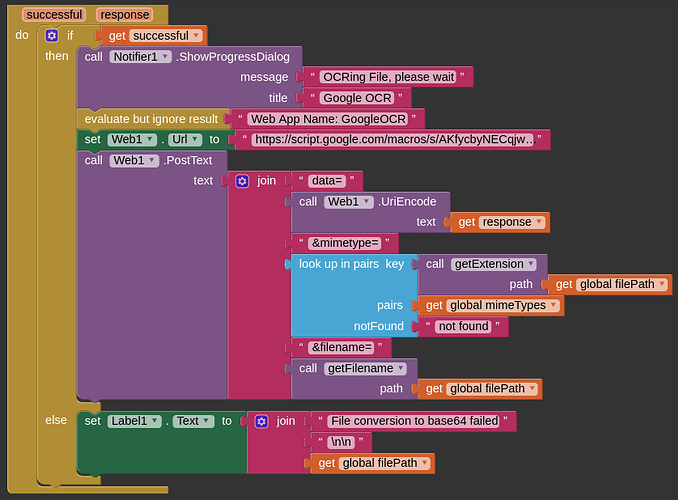678x500 pixels.
Task: Edit the 'OCRing File, please wait' text
Action: click(x=388, y=77)
